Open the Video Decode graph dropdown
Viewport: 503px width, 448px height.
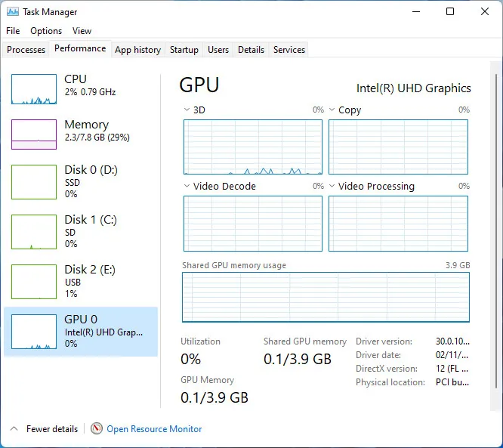[x=187, y=187]
